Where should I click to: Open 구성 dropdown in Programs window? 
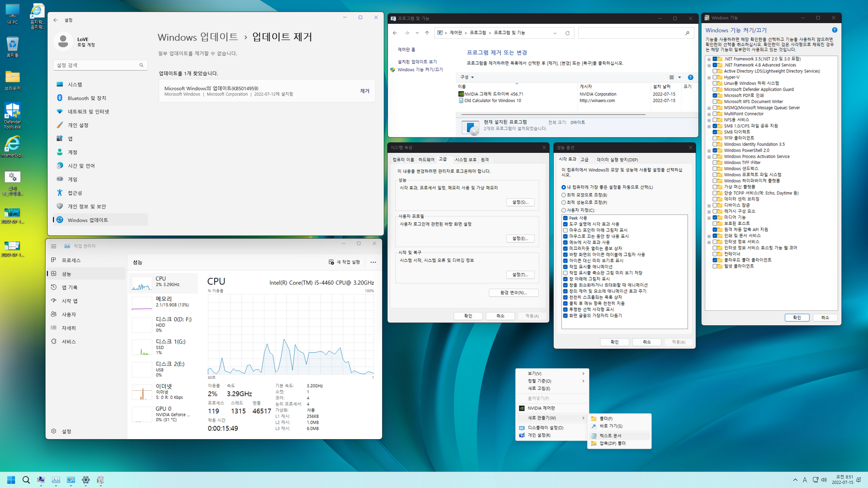pos(467,77)
